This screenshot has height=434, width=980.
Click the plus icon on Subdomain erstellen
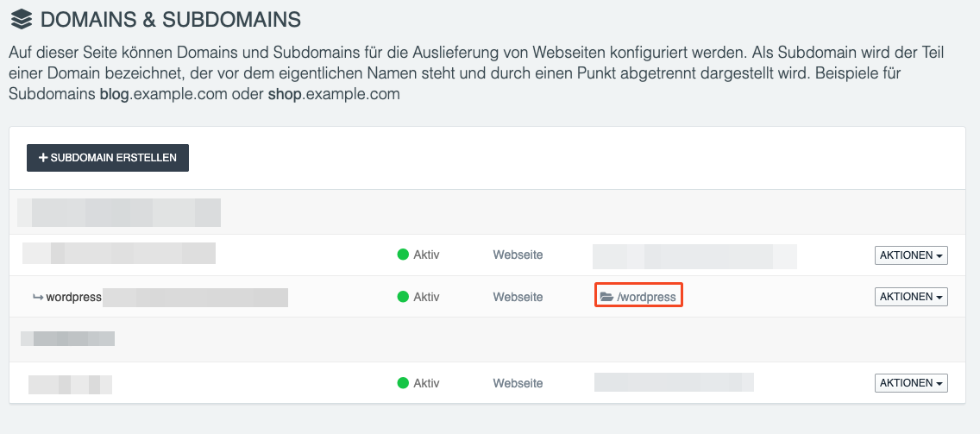[x=43, y=158]
